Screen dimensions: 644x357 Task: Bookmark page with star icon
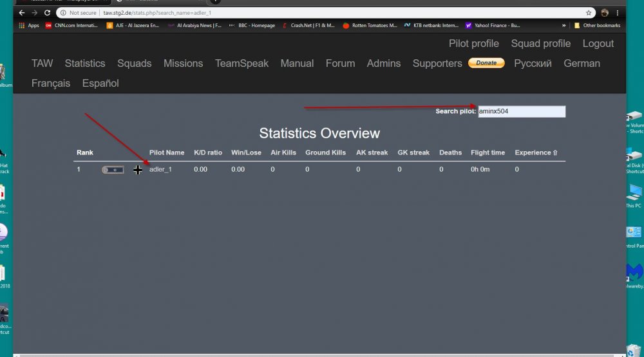[589, 13]
